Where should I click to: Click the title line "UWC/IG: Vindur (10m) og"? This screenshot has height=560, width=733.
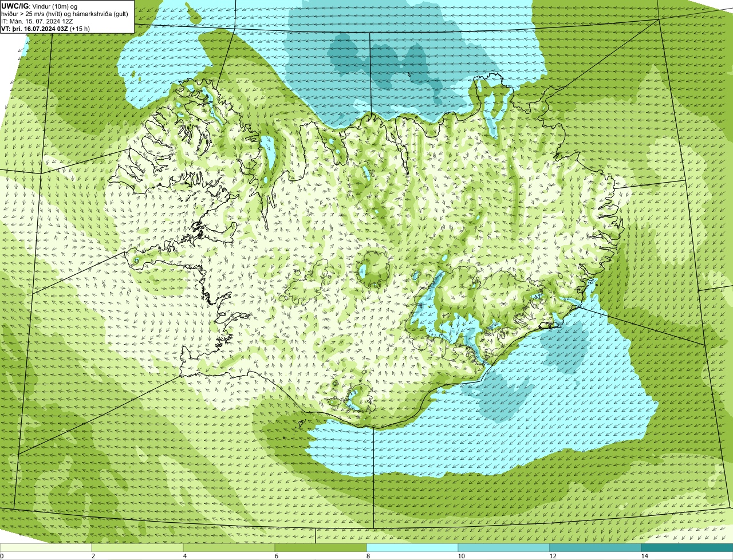click(x=39, y=5)
